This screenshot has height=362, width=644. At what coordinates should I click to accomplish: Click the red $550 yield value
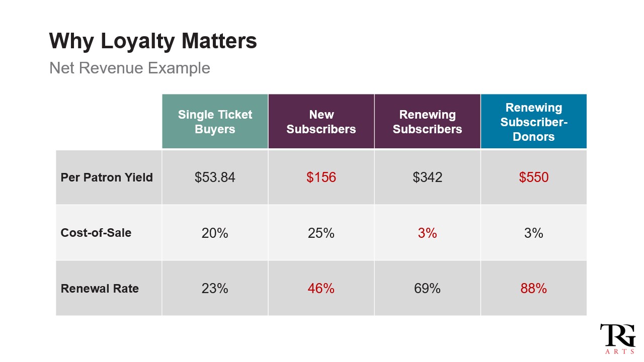click(x=533, y=177)
